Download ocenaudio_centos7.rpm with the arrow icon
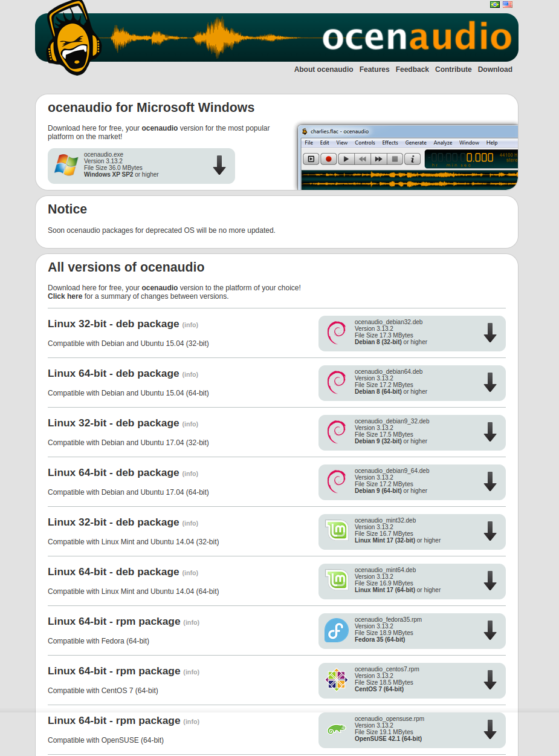Screen dimensions: 559x756 490,680
